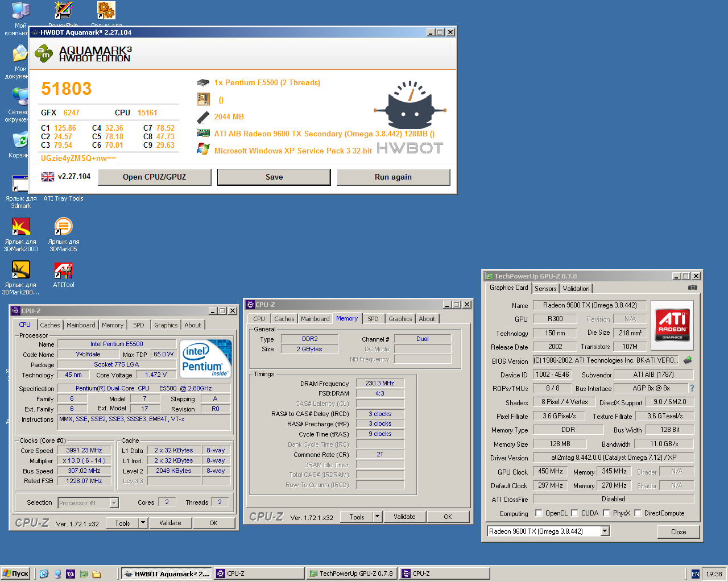Open the 3DMark2000 desktop shortcut icon
This screenshot has width=728, height=582.
coord(21,227)
